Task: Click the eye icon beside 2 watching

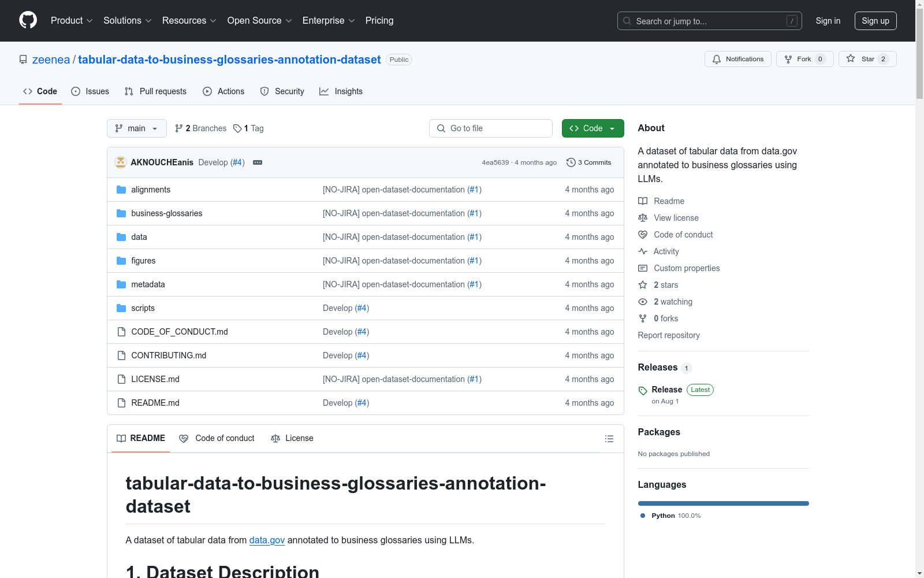Action: [643, 302]
